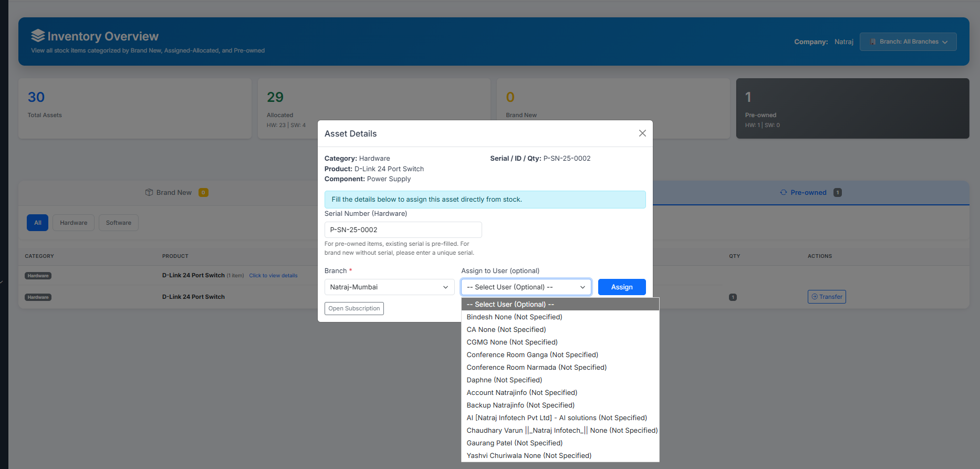Click the 'Category: Hardware' dialog text
The width and height of the screenshot is (980, 469).
[357, 159]
